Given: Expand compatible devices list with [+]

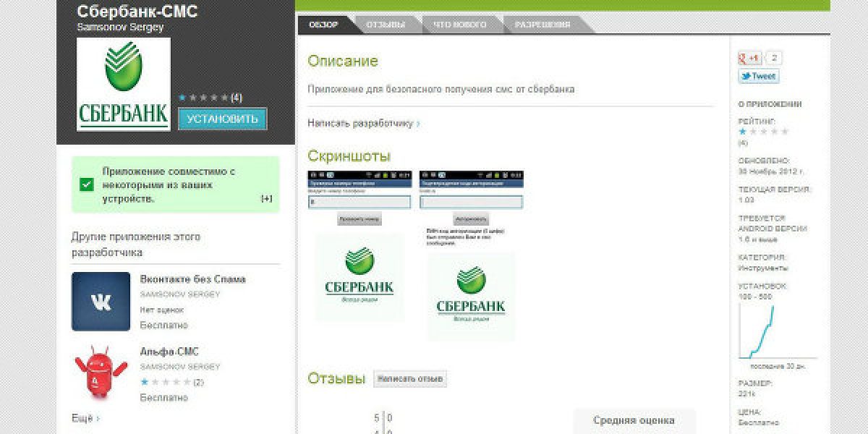Looking at the screenshot, I should 266,199.
